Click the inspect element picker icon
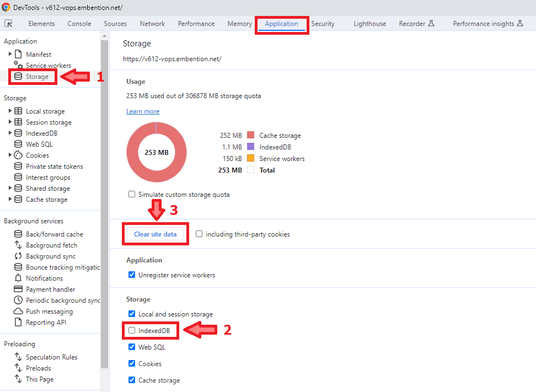This screenshot has width=536, height=392. [8, 24]
